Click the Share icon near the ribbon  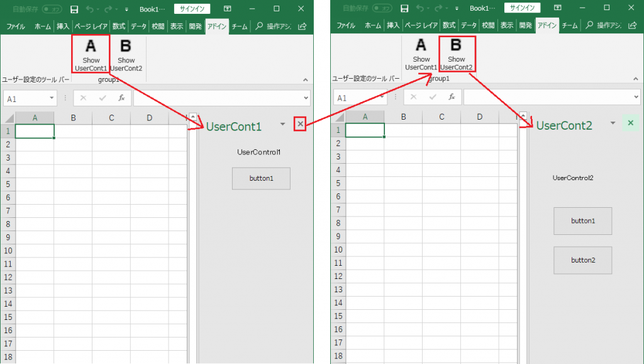(x=303, y=26)
